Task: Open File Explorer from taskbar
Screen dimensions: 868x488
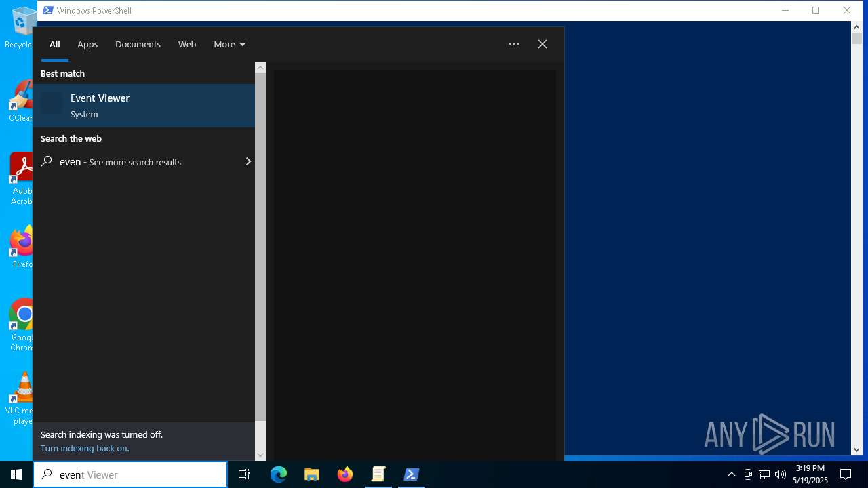Action: click(x=312, y=474)
